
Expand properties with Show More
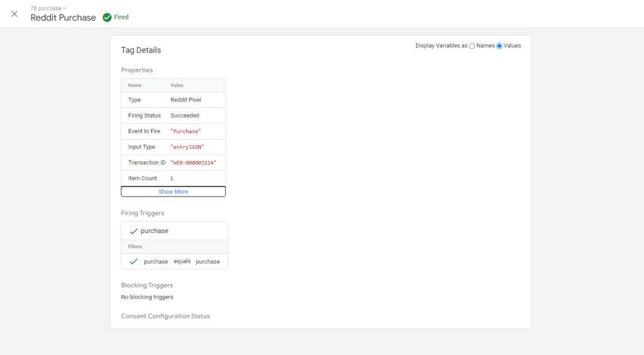tap(173, 192)
